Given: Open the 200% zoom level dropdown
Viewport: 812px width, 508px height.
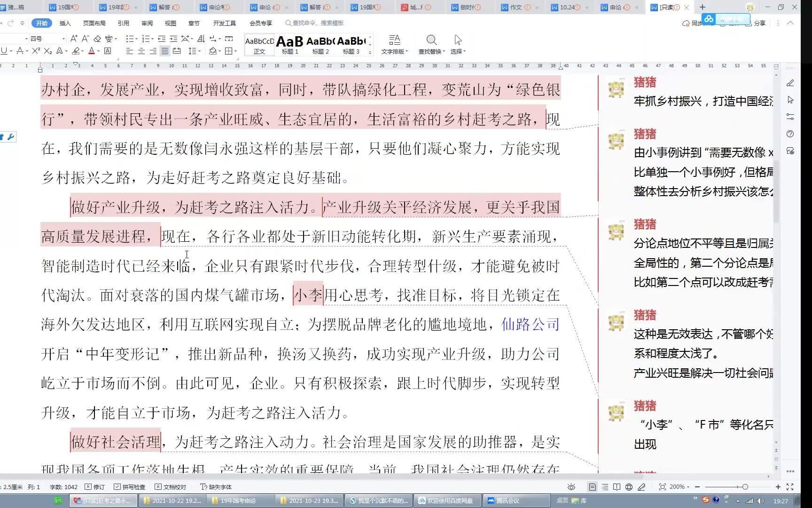Looking at the screenshot, I should [x=679, y=487].
